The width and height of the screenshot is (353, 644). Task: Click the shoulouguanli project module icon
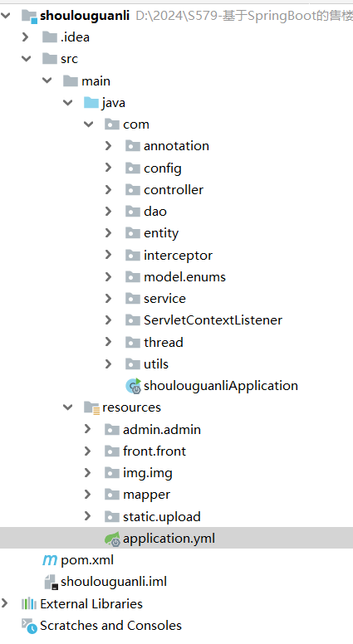pos(29,16)
